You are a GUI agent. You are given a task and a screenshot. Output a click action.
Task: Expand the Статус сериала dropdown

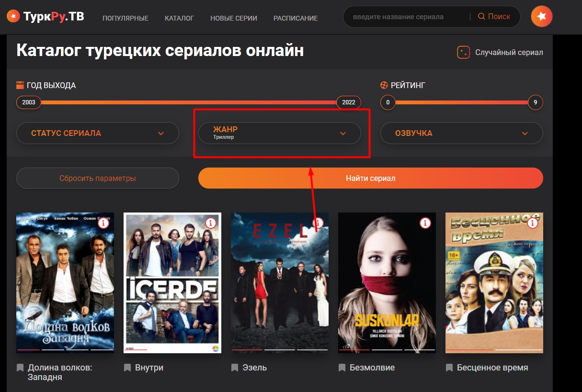tap(98, 133)
